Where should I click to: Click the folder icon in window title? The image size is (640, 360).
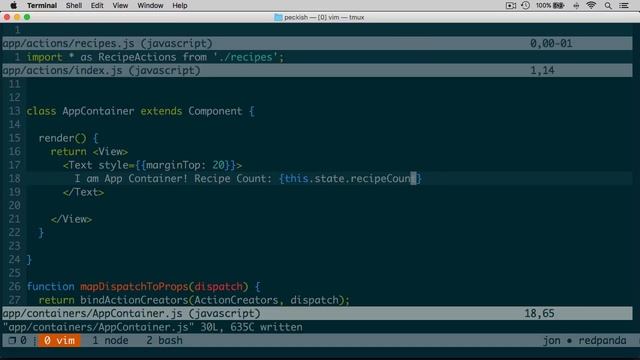point(278,17)
